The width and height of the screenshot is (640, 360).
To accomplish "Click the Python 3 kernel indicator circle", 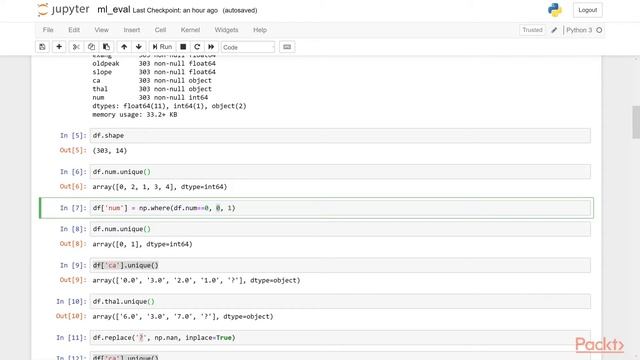I will point(599,30).
